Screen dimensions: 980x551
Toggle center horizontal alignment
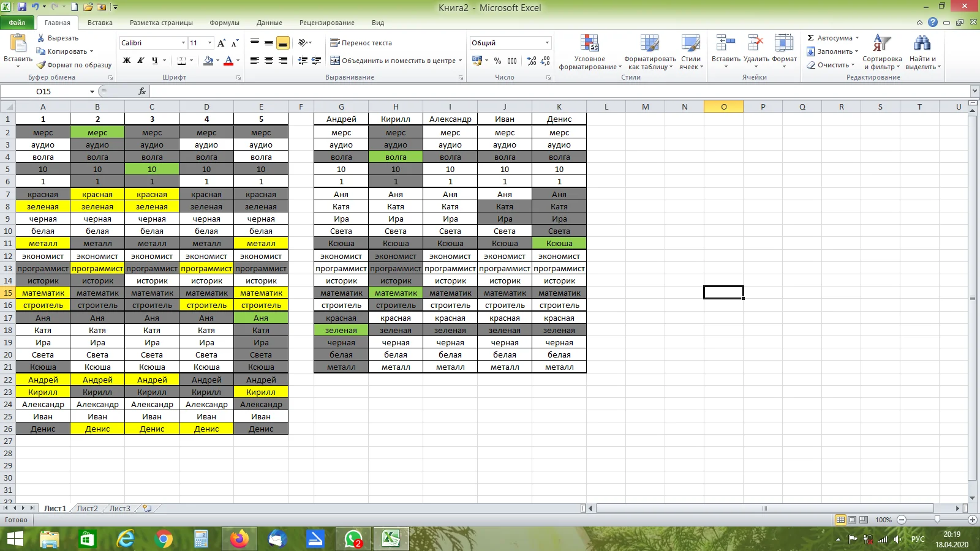[x=269, y=61]
